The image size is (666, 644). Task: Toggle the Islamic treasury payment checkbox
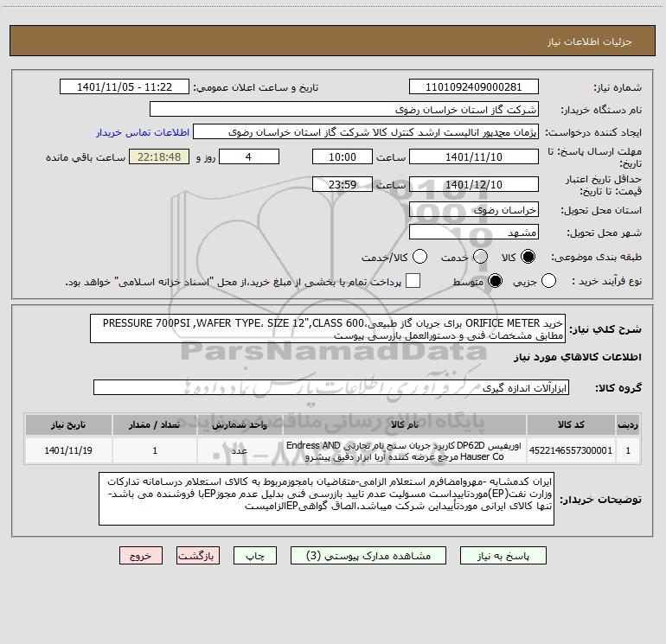point(413,281)
